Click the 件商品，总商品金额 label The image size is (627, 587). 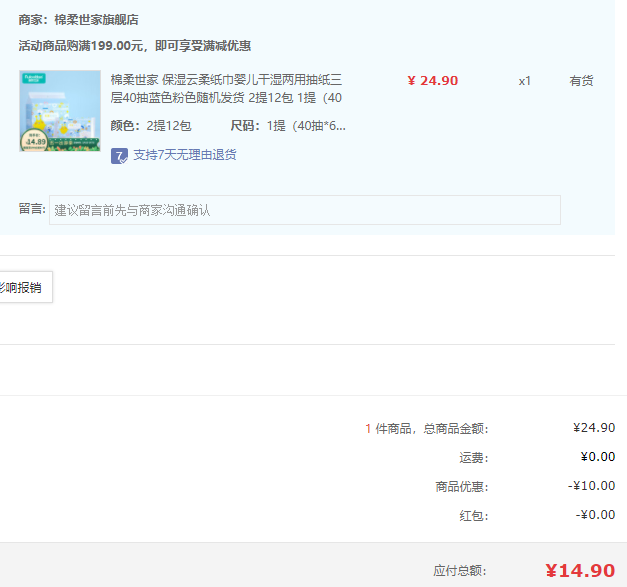click(432, 429)
